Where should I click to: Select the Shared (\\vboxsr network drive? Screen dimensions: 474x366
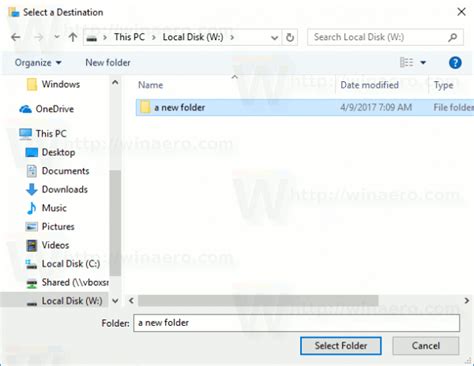[x=67, y=283]
